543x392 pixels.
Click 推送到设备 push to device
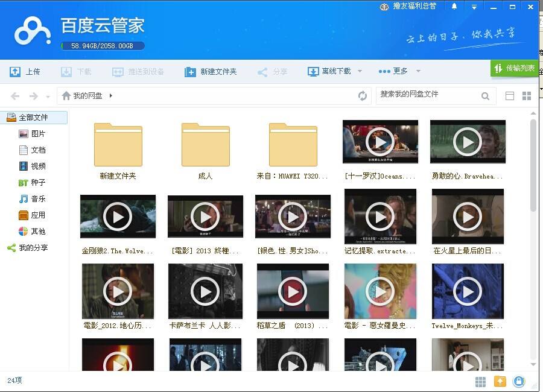click(x=138, y=72)
